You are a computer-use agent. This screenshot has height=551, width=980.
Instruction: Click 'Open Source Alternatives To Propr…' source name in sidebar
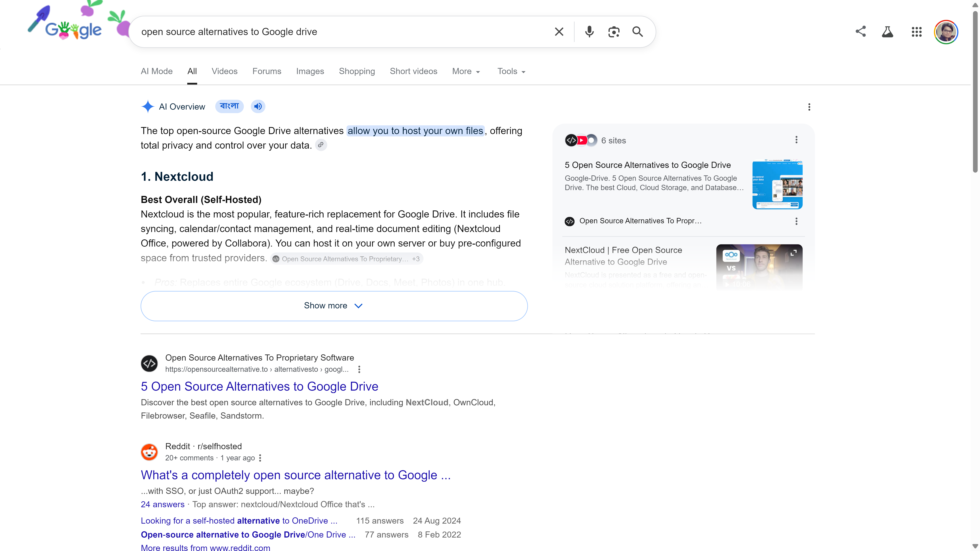point(640,221)
